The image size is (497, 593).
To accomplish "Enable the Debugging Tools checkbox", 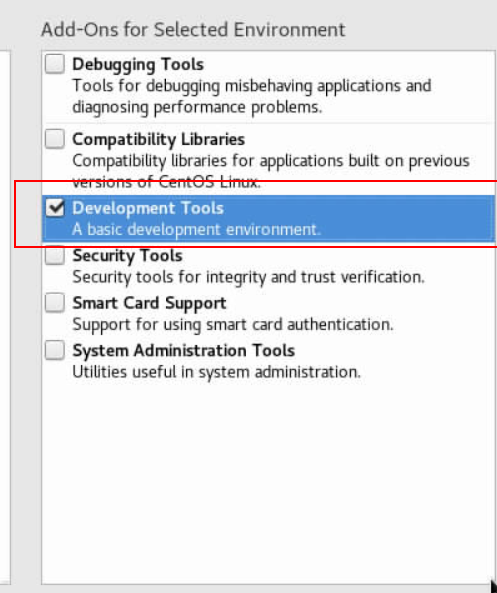I will tap(55, 64).
